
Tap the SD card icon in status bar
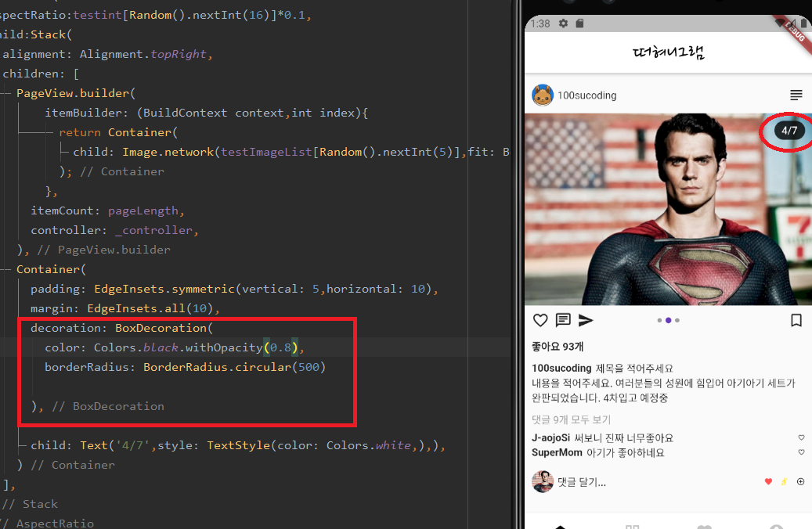(579, 23)
